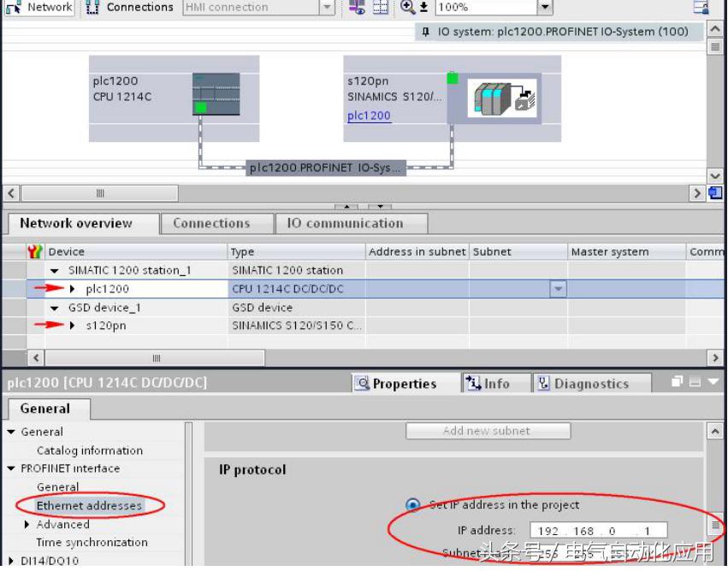Click the green PROFINET port on plc1200
The image size is (728, 571).
[200, 108]
